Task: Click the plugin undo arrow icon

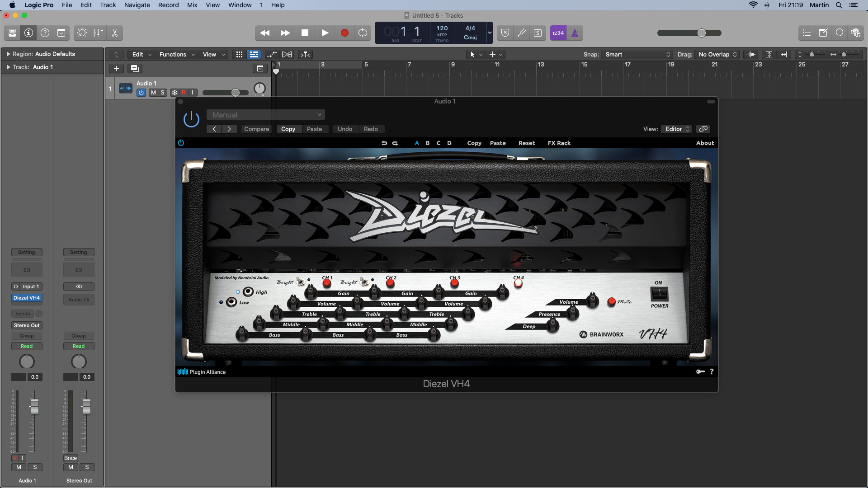Action: (x=384, y=143)
